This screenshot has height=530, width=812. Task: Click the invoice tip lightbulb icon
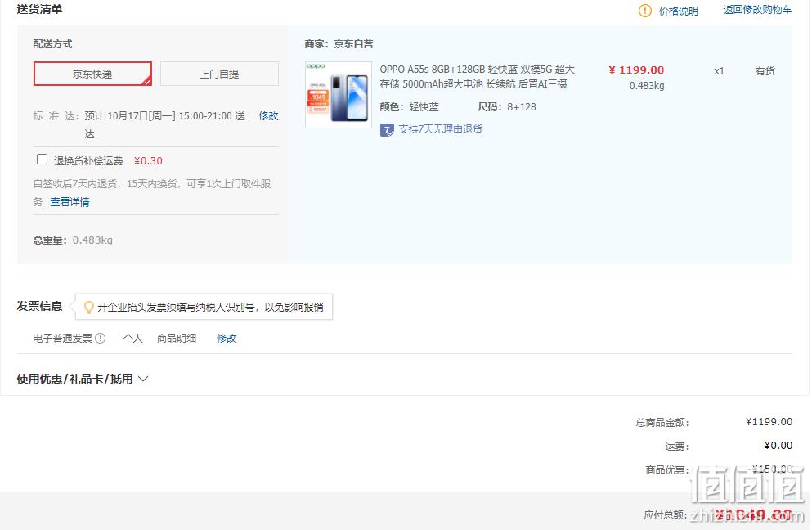coord(88,308)
